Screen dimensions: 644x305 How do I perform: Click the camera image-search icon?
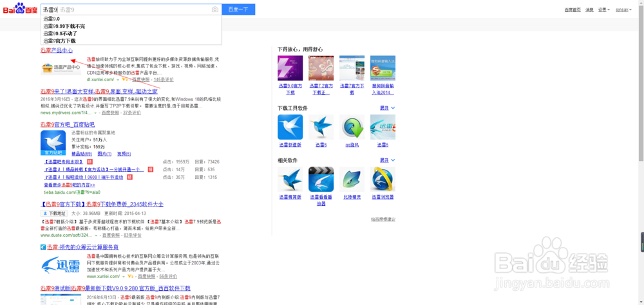pos(215,9)
